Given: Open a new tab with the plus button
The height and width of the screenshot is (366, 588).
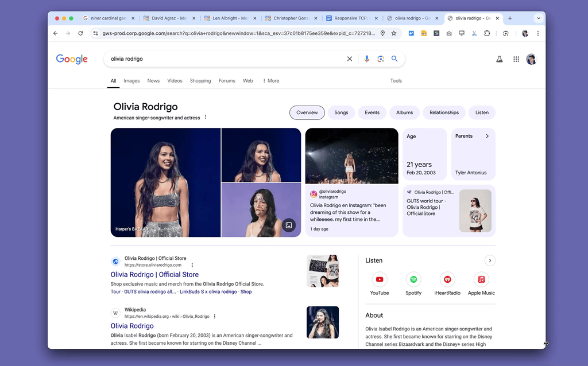Looking at the screenshot, I should [510, 18].
